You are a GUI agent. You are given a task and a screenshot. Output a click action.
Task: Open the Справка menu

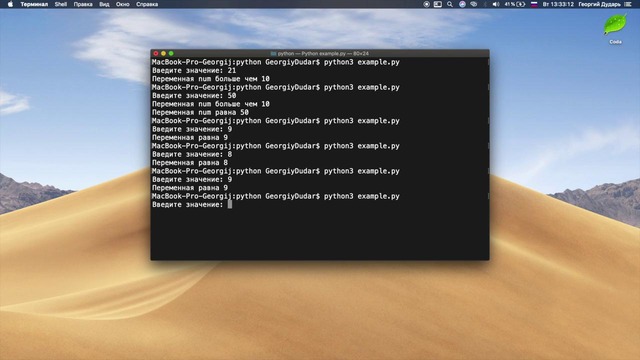click(x=147, y=4)
